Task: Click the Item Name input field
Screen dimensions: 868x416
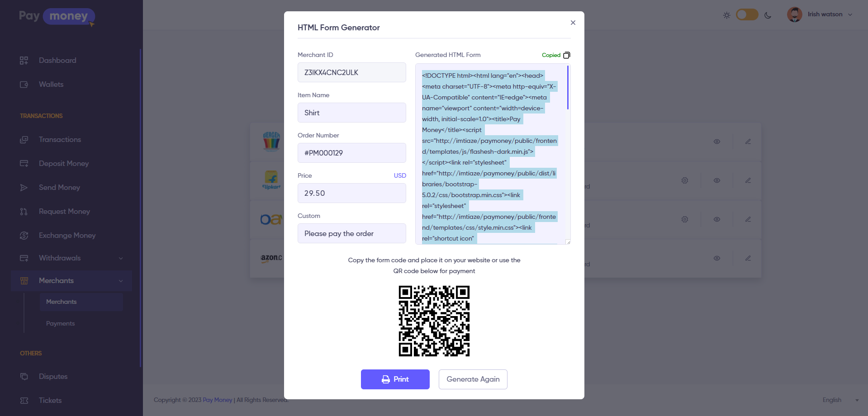Action: (x=351, y=113)
